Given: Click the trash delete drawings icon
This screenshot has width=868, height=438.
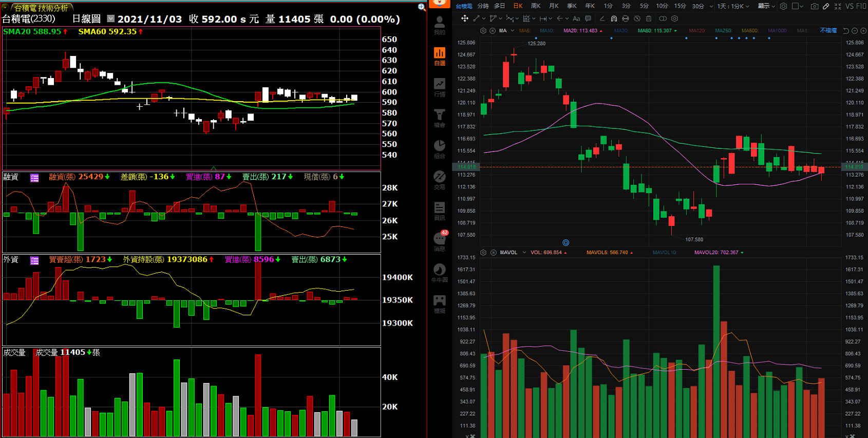Looking at the screenshot, I should [x=649, y=18].
